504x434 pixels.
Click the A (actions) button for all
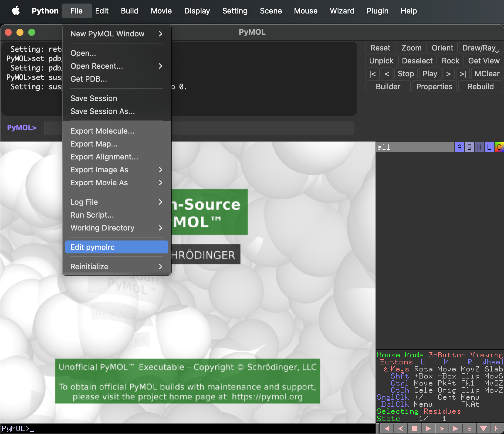point(459,147)
